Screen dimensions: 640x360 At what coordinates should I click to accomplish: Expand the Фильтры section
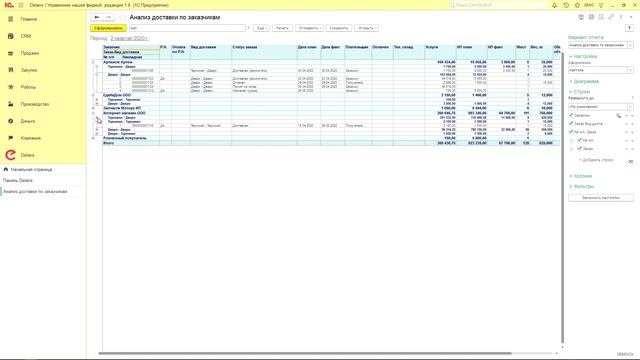coord(582,187)
